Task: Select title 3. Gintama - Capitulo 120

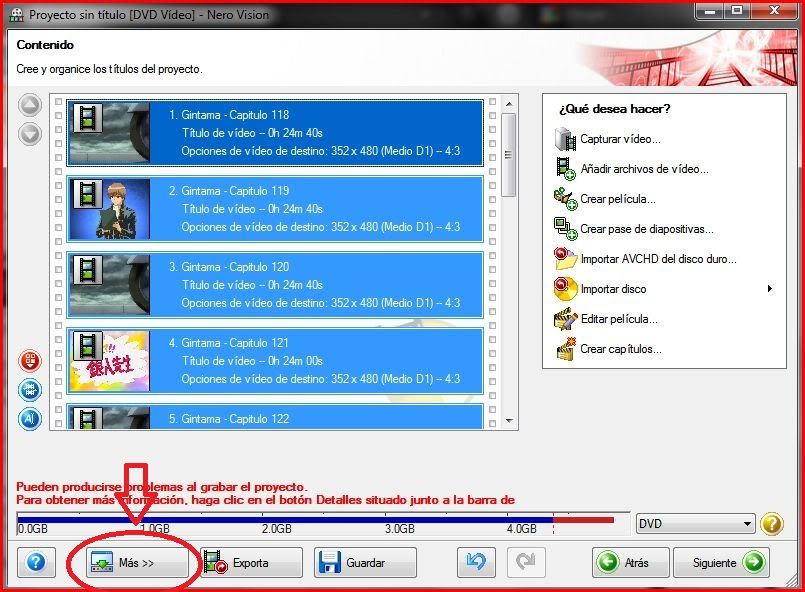Action: pos(275,284)
